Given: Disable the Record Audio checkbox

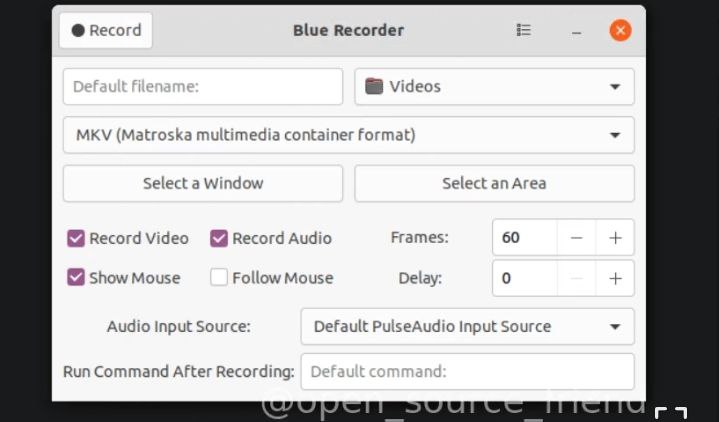Looking at the screenshot, I should [219, 238].
